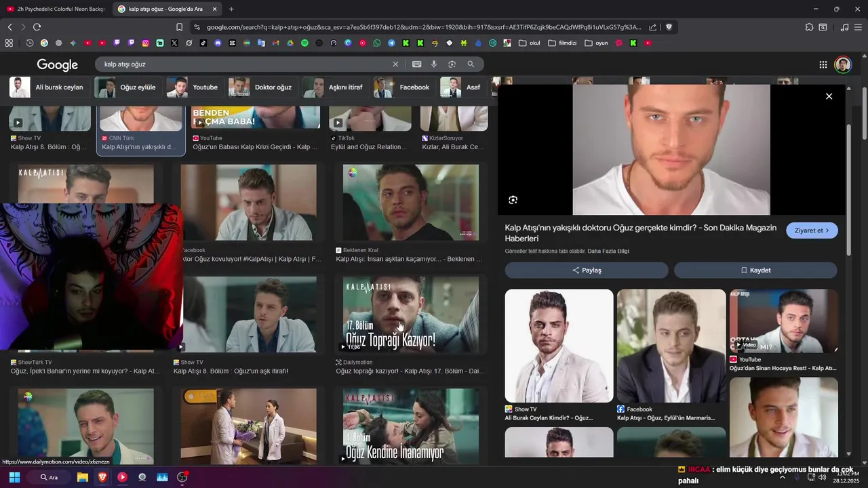
Task: Click the Paylaş share button
Action: pos(587,270)
